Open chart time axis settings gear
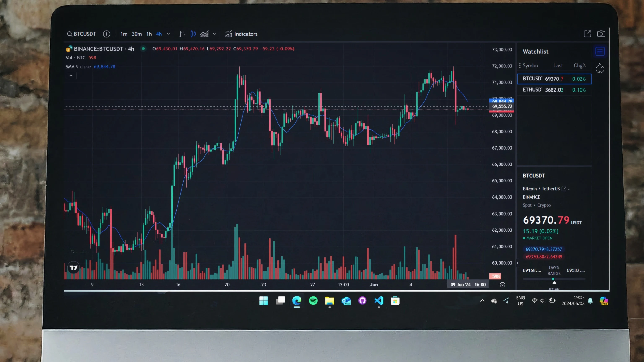Image resolution: width=644 pixels, height=362 pixels. [502, 285]
